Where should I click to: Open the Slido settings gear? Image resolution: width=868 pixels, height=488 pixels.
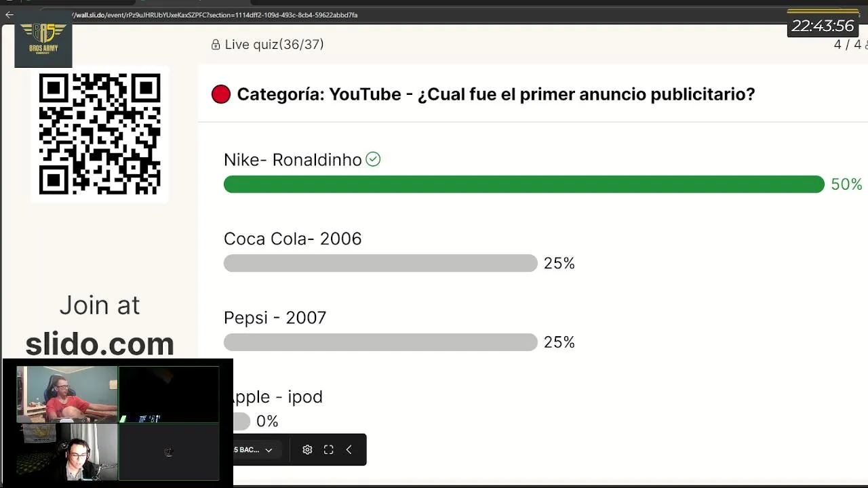pyautogui.click(x=307, y=449)
